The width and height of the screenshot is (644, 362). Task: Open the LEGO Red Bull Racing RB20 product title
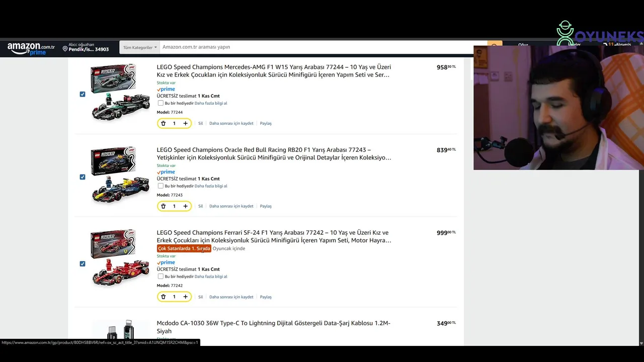coord(274,154)
